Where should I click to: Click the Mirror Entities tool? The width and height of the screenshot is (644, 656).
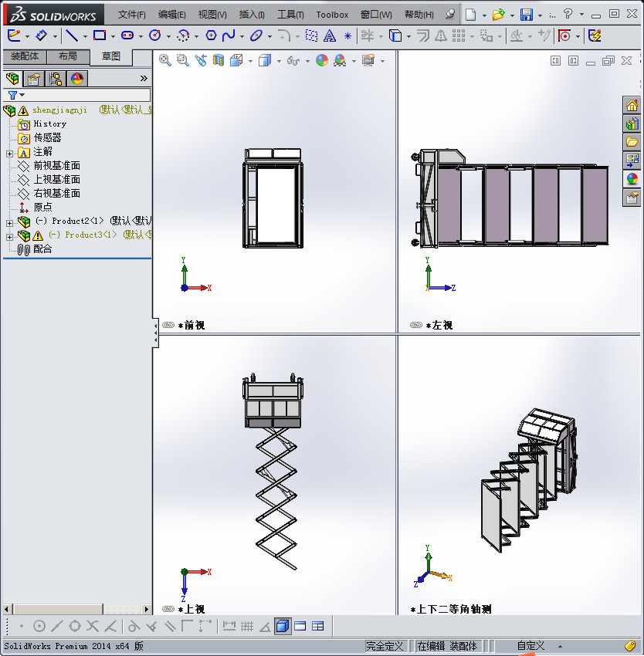point(440,36)
